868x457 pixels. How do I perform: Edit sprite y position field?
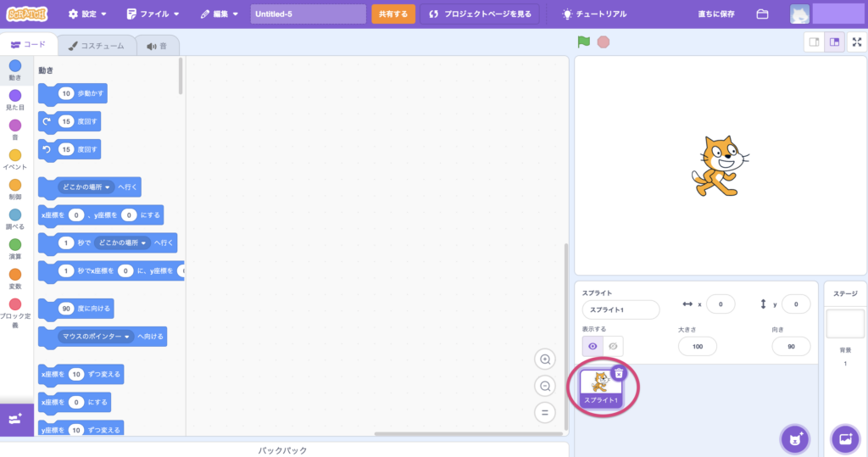pyautogui.click(x=795, y=304)
